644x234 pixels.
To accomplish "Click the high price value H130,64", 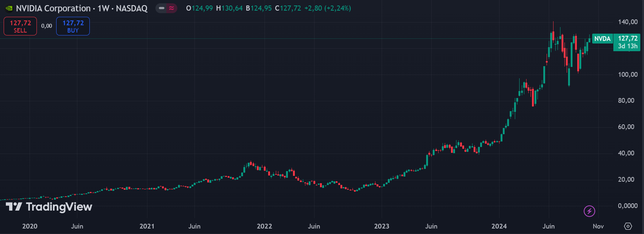I will [x=230, y=8].
